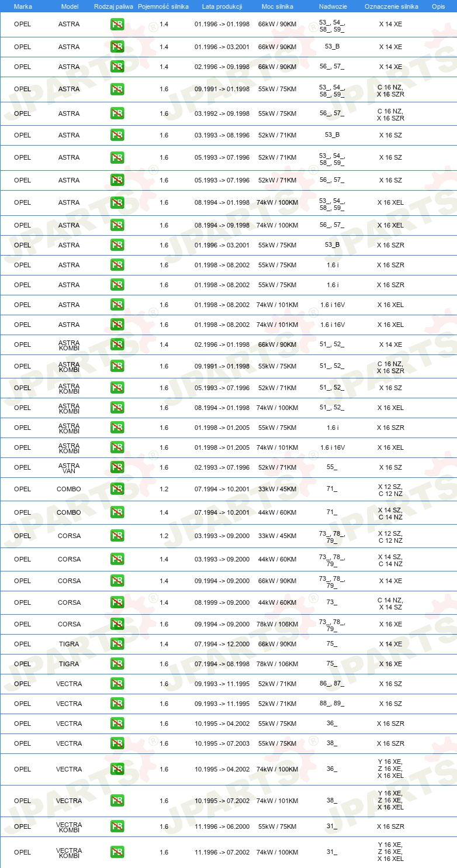Click the 75_ body code in the Tigra 1.6 row
The width and height of the screenshot is (457, 868).
[x=332, y=664]
